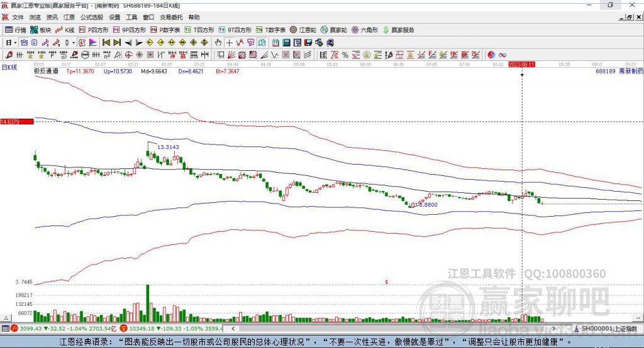Click the up triangle under volume axis
Screen dimensions: 644x348
6,318
